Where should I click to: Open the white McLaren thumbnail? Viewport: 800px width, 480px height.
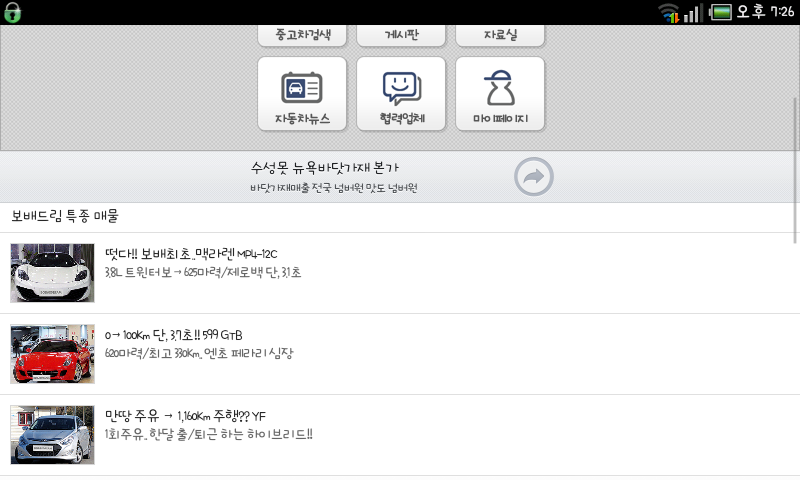53,273
